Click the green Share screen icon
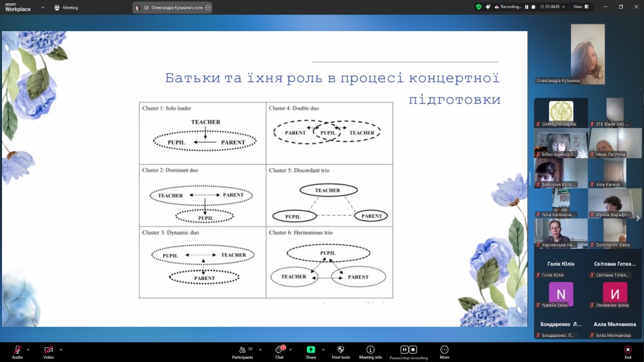 [x=310, y=350]
